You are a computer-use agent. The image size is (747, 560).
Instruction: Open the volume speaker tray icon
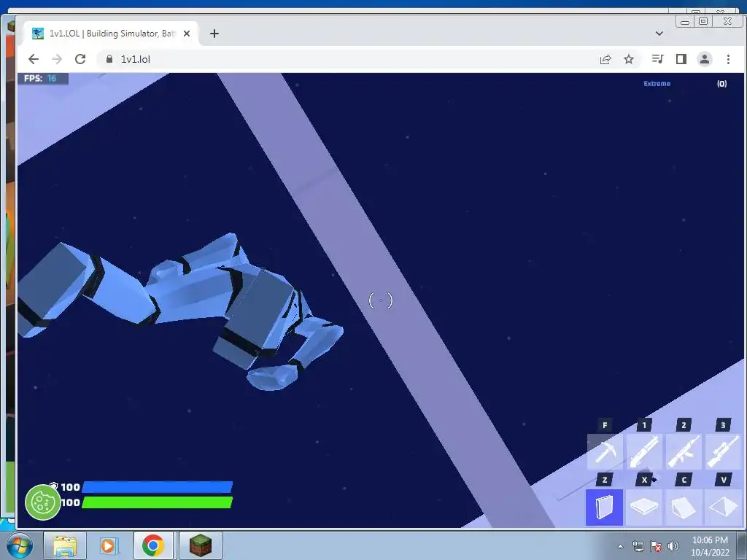tap(673, 546)
